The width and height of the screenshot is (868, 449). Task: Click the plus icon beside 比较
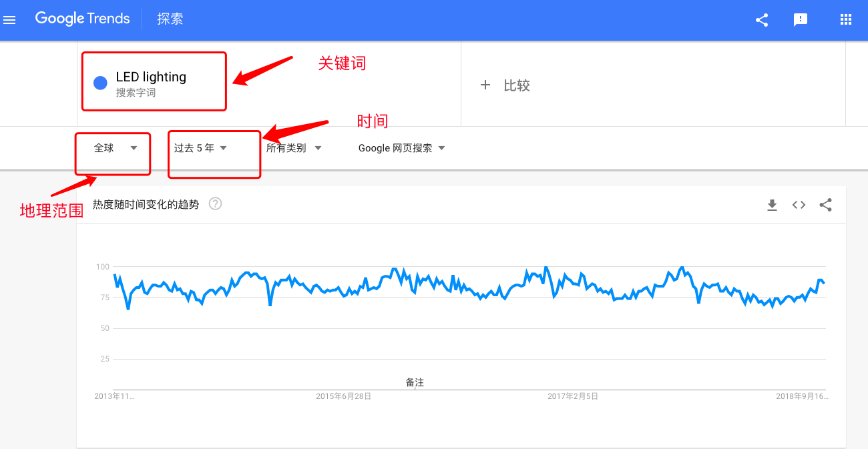(485, 85)
